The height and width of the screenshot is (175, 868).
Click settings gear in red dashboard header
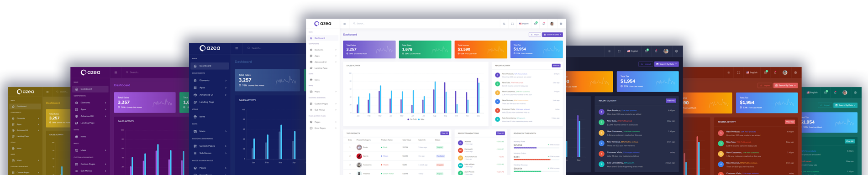coord(795,72)
